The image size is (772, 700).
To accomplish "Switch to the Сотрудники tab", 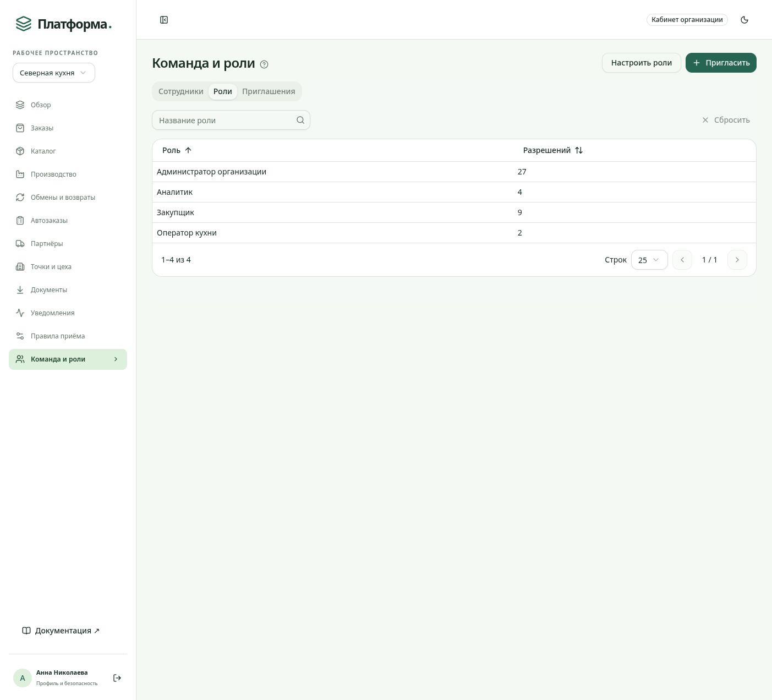I will 181,91.
